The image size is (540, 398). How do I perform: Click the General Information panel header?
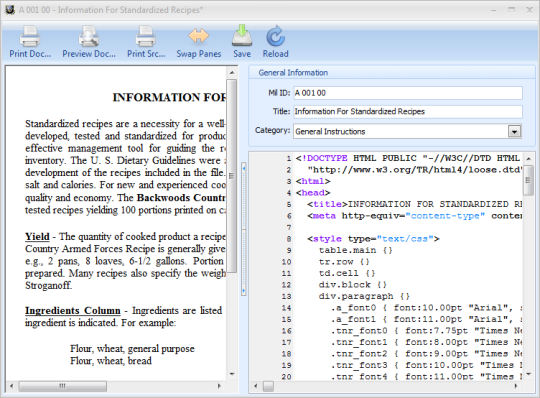(x=392, y=73)
